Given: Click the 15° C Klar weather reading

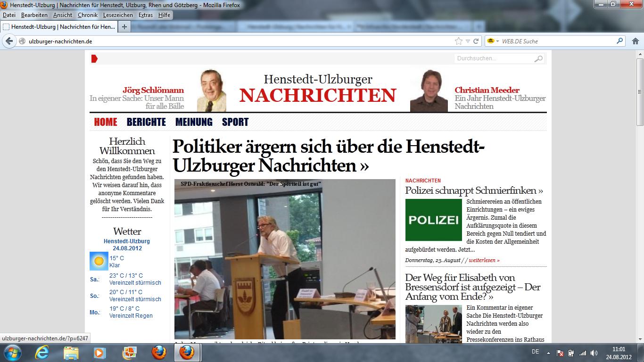Looking at the screenshot, I should tap(116, 262).
